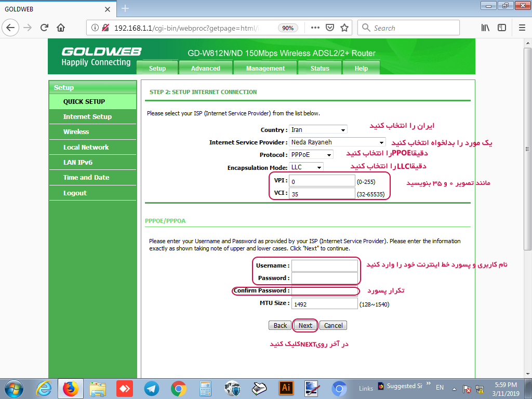
Task: Click the Username input field
Action: [324, 265]
